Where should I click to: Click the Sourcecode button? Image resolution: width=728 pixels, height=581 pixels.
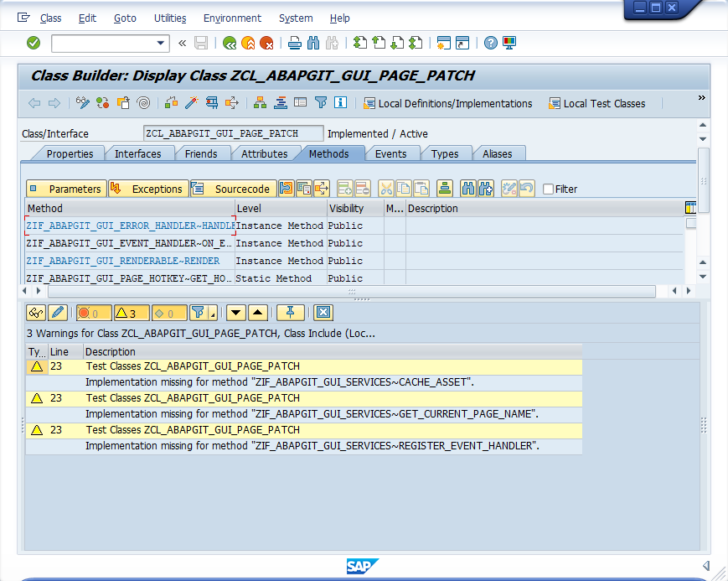pos(234,189)
